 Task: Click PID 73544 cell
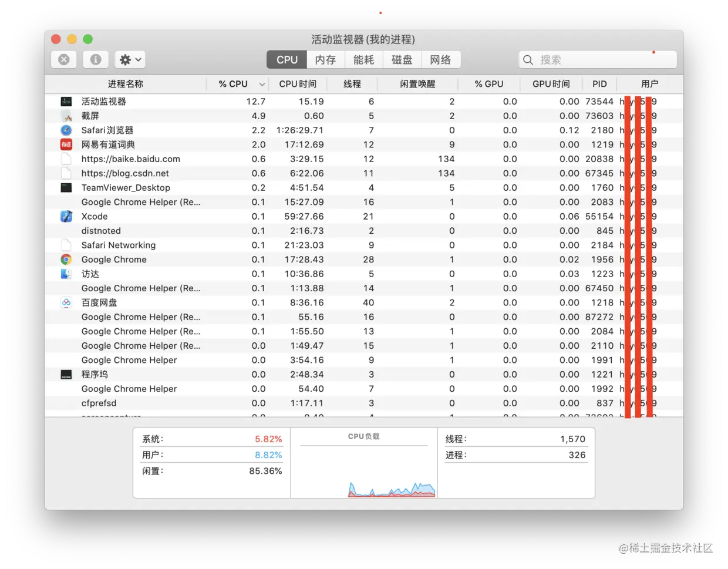[x=599, y=102]
